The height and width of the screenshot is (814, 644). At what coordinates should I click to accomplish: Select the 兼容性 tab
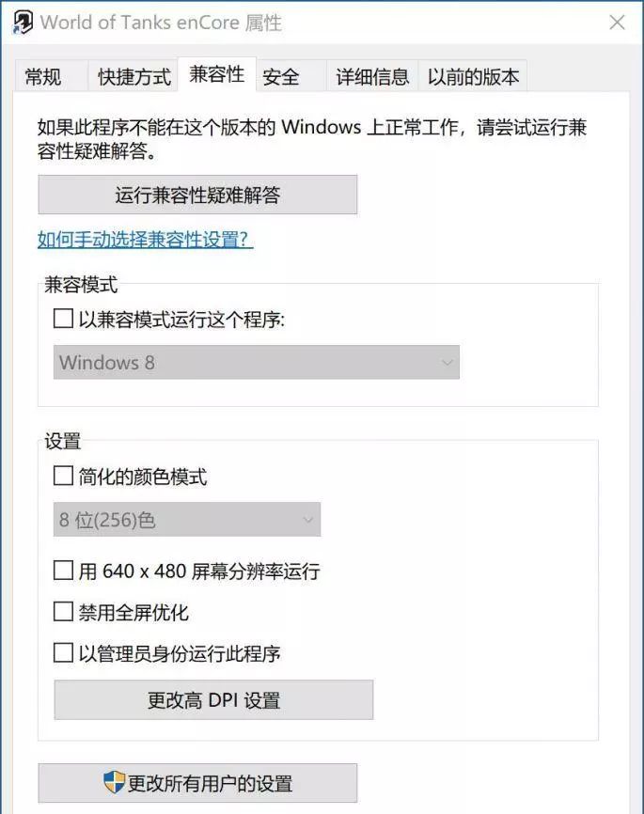point(216,74)
